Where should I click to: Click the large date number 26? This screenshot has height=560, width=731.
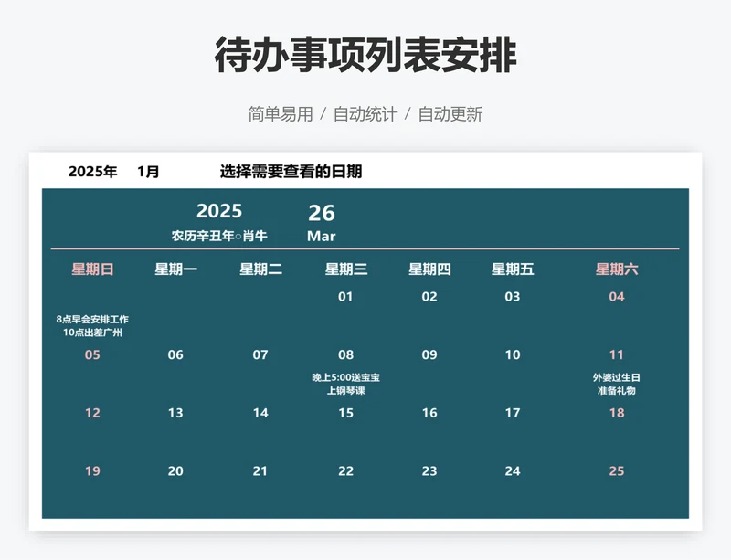click(x=322, y=213)
